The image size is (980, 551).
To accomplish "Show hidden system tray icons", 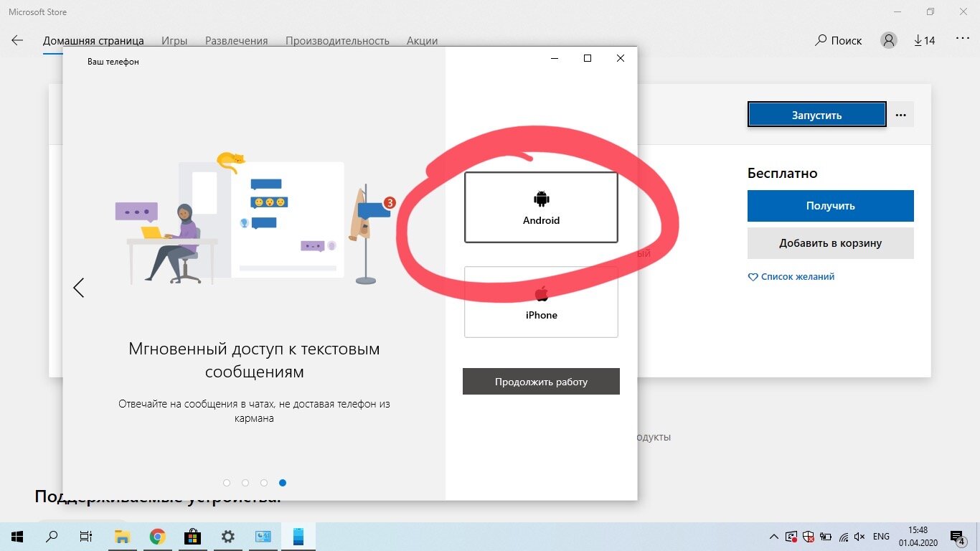I will coord(773,537).
